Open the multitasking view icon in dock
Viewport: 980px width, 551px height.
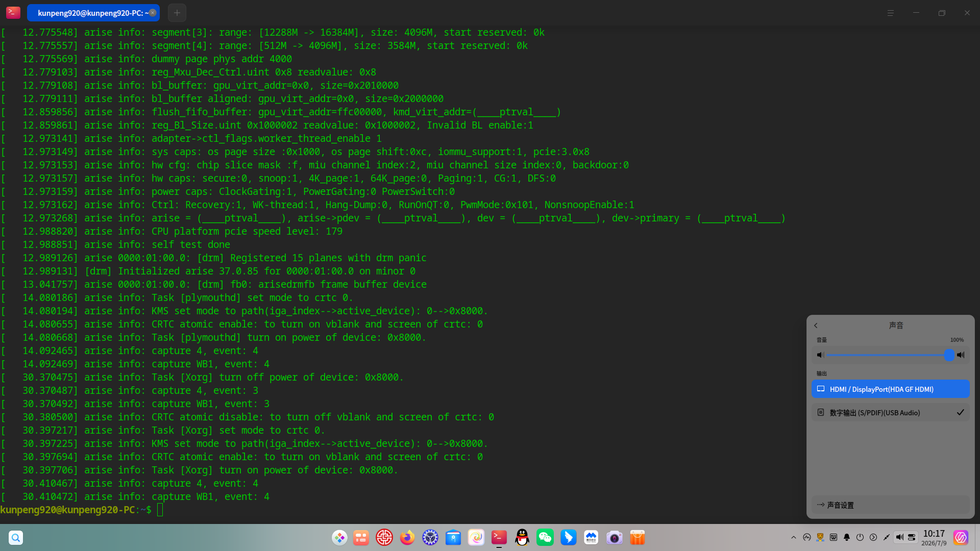[x=361, y=538]
